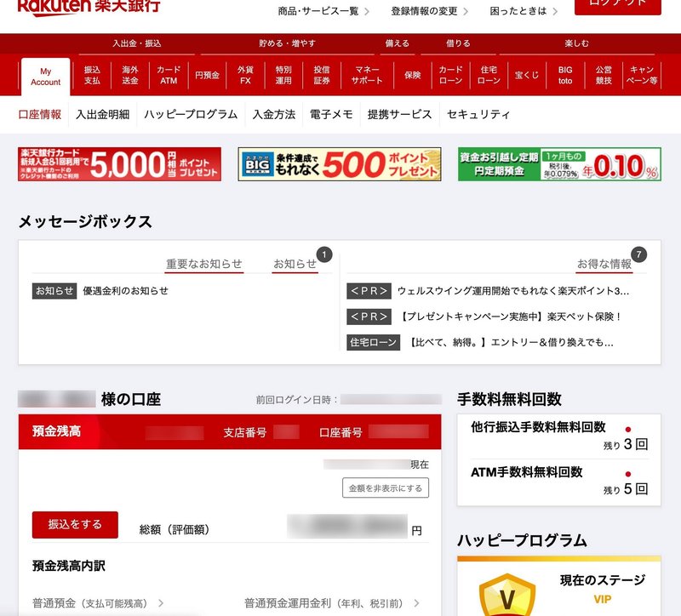Click the 5,000円 ポイントプレゼント card banner
681x616 pixels.
119,164
